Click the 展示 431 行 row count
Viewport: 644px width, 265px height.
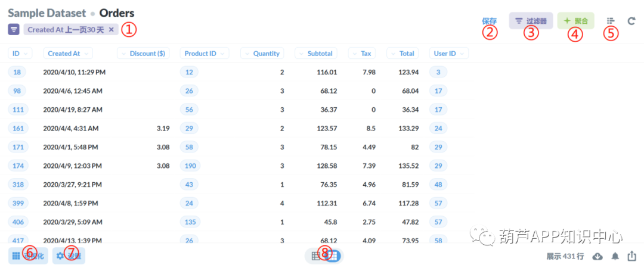click(565, 257)
